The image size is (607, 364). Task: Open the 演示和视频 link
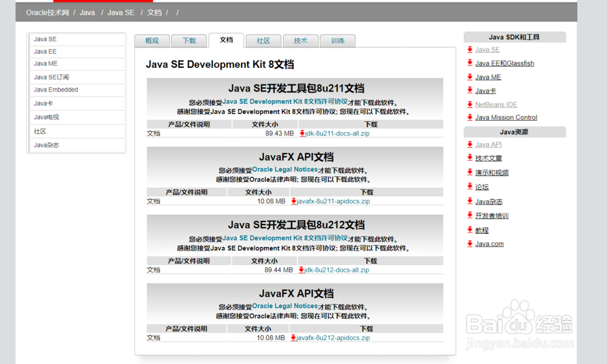[x=492, y=172]
